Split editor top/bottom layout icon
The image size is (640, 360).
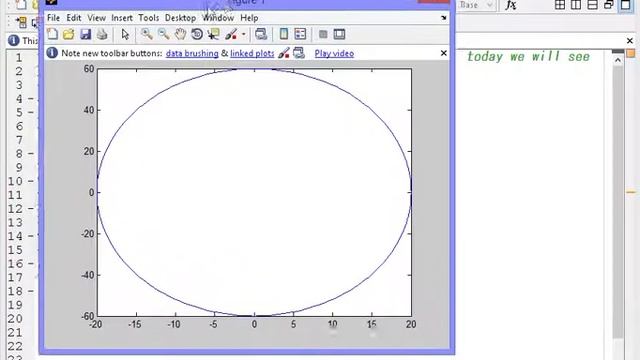[x=592, y=5]
